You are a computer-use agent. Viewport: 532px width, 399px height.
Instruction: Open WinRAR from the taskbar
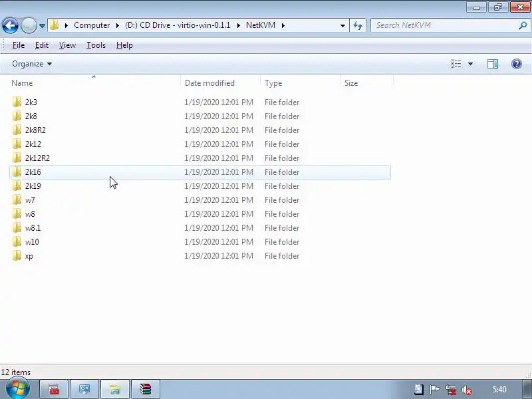(145, 389)
